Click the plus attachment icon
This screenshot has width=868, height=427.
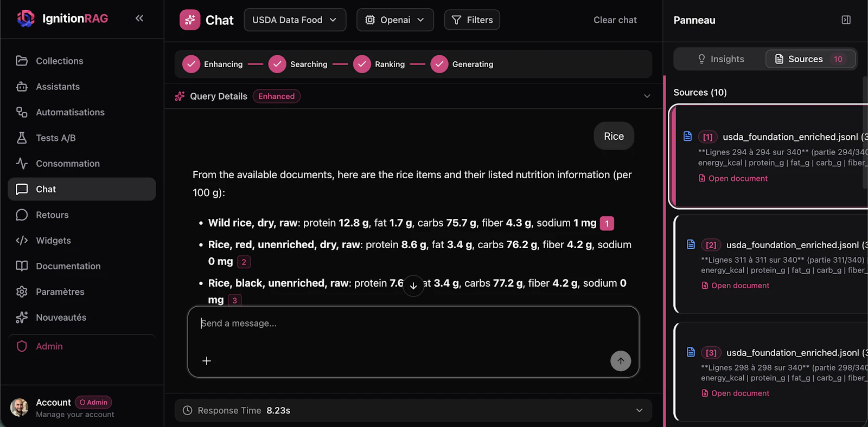pyautogui.click(x=207, y=361)
